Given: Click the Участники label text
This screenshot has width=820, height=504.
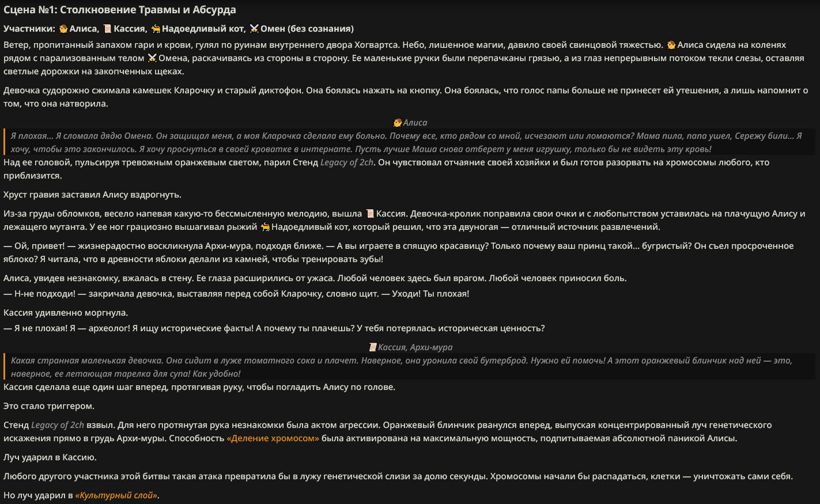Looking at the screenshot, I should [29, 29].
